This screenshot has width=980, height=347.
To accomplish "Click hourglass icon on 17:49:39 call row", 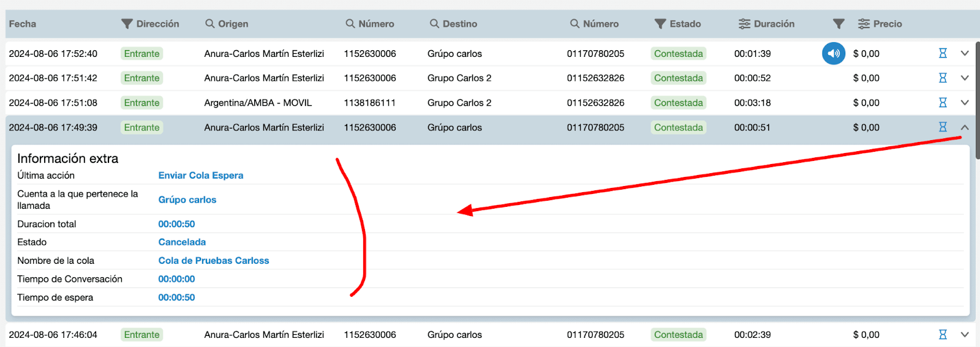I will [943, 127].
